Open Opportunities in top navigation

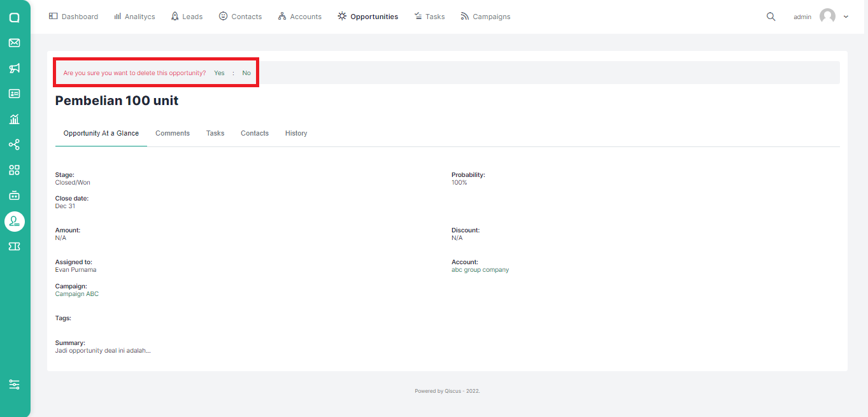tap(368, 17)
